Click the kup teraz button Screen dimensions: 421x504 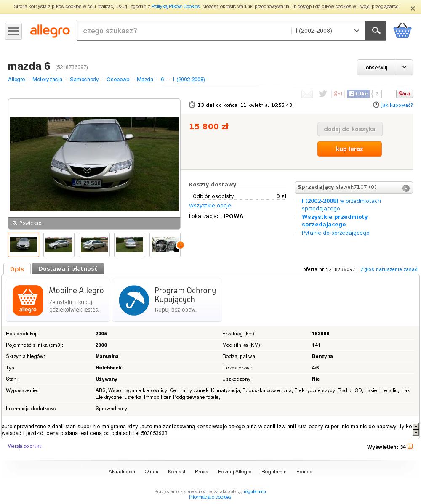(x=349, y=149)
